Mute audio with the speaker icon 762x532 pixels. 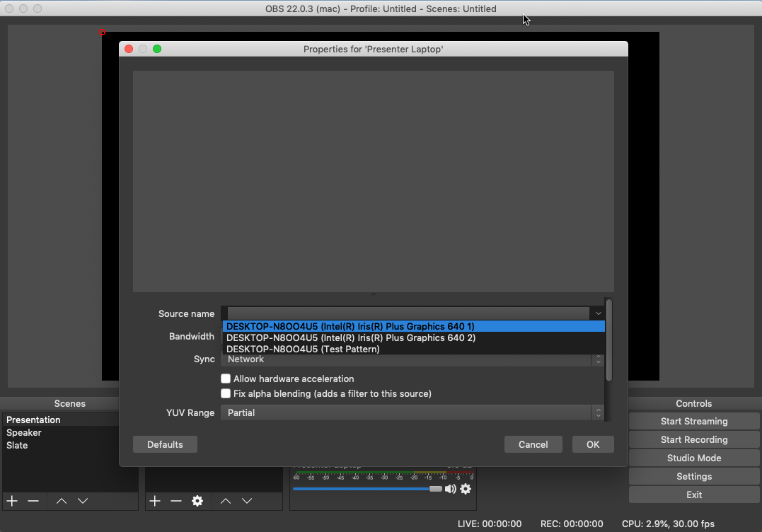[451, 489]
